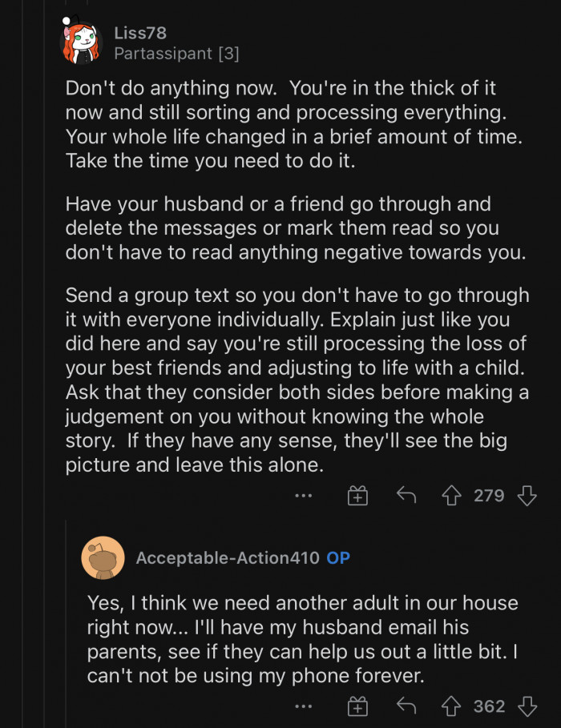Downvote the Acceptable-Action410 reply

(x=527, y=706)
